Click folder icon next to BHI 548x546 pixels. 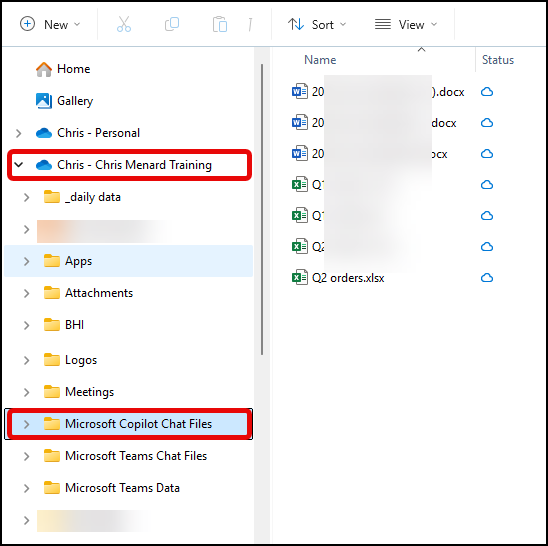[x=52, y=325]
